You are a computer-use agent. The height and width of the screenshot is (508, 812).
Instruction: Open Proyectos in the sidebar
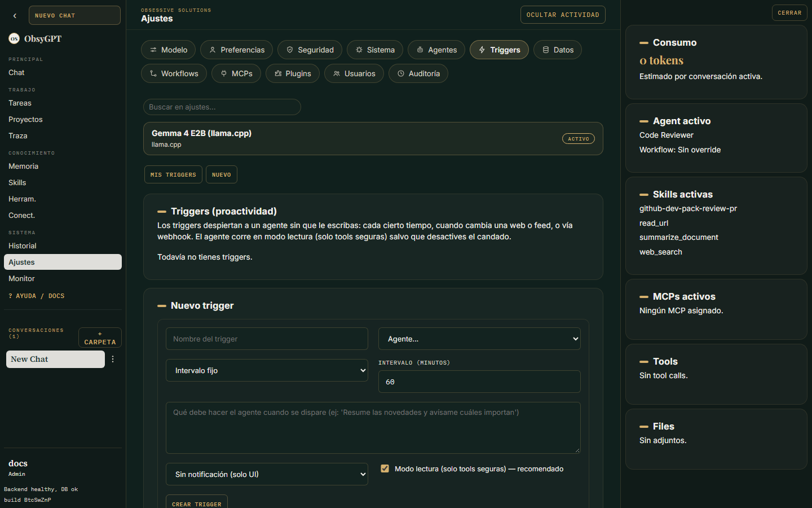tap(63, 119)
